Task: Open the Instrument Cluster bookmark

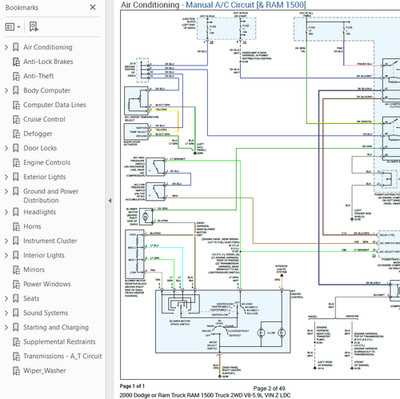Action: point(50,241)
